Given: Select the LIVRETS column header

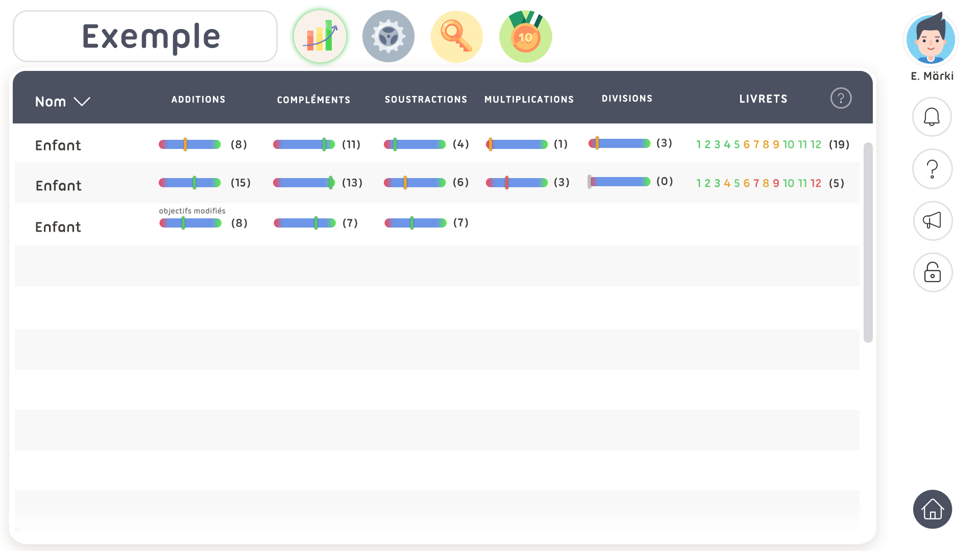Looking at the screenshot, I should point(763,99).
